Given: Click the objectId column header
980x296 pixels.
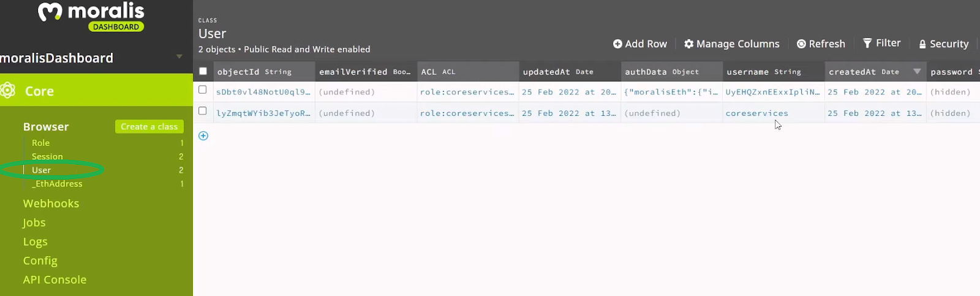Looking at the screenshot, I should (263, 72).
